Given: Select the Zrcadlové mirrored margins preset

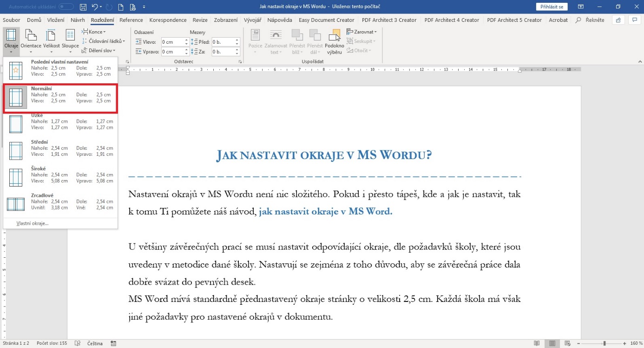Looking at the screenshot, I should [x=60, y=204].
